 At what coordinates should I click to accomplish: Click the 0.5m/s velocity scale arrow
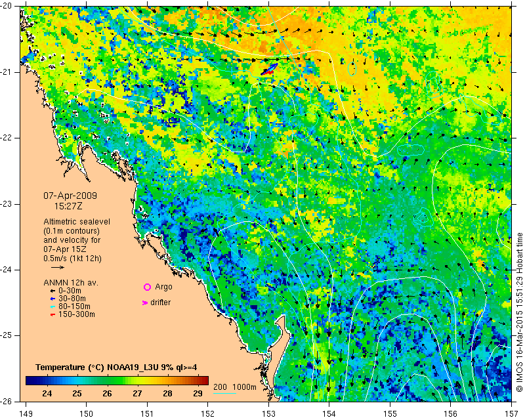(58, 267)
